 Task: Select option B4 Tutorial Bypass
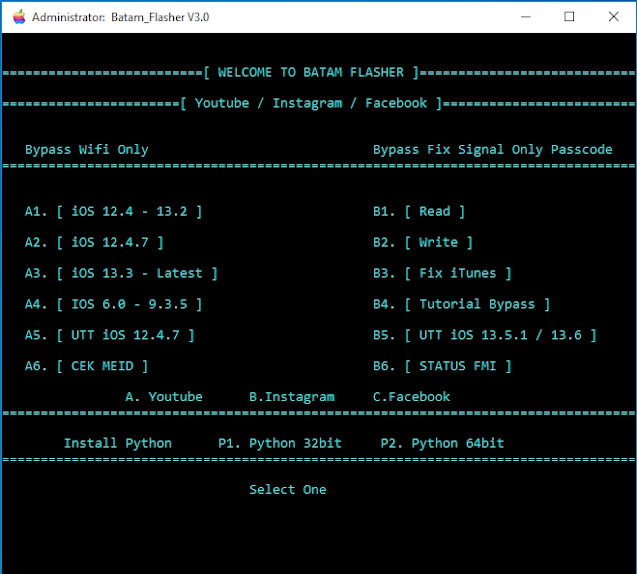tap(462, 304)
